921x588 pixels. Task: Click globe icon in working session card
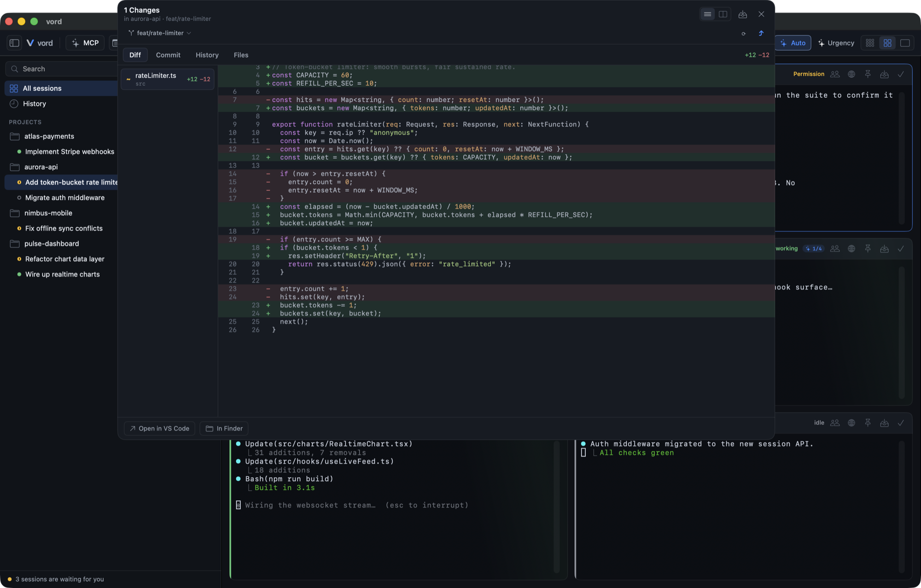click(x=851, y=249)
